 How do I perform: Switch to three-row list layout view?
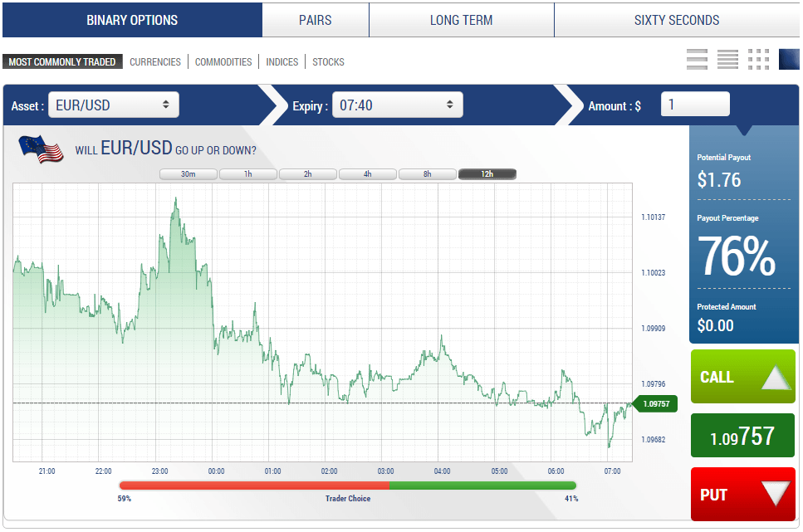pos(697,59)
